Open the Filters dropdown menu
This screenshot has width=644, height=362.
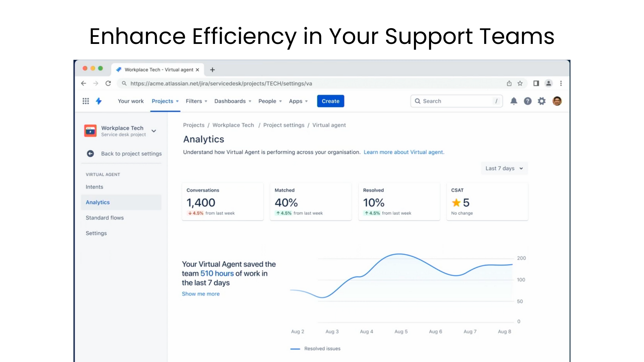click(197, 101)
